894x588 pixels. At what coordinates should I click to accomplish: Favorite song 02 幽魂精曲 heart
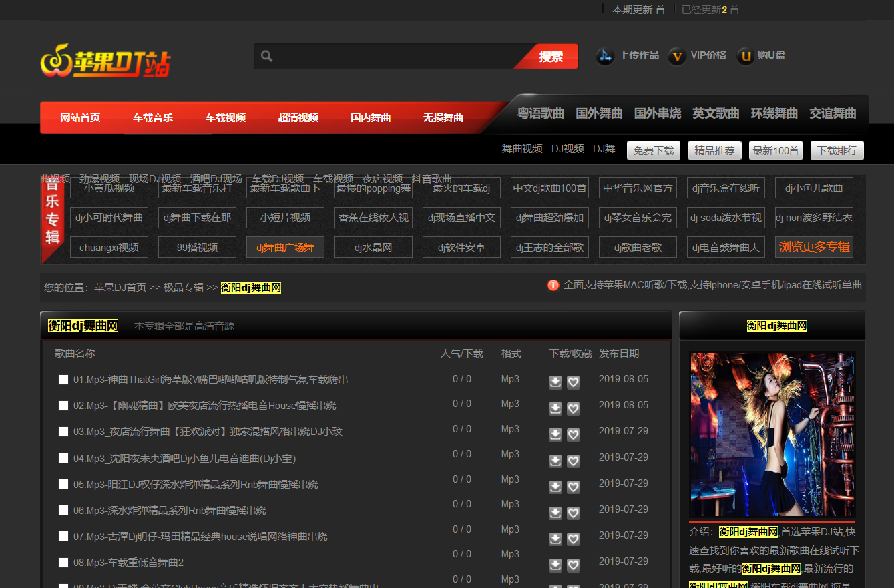point(574,408)
